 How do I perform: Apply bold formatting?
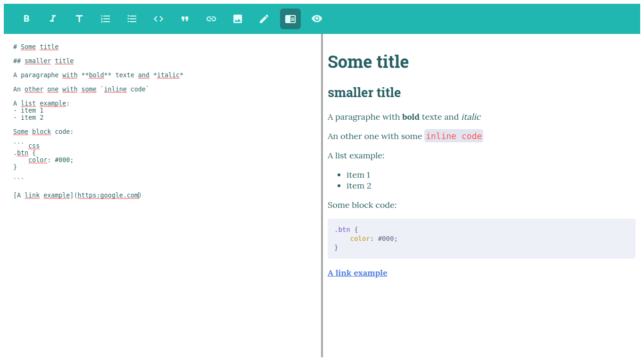26,19
